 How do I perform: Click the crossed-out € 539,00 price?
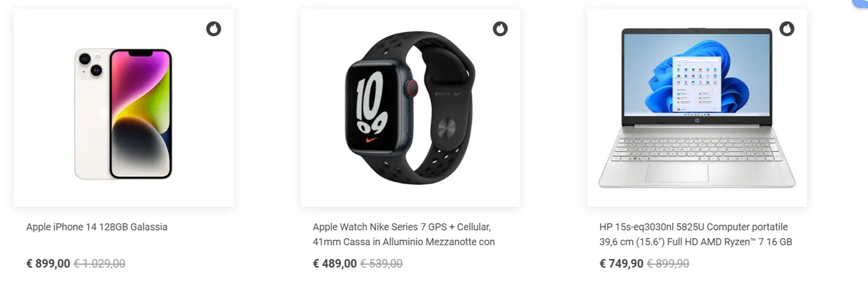(381, 264)
